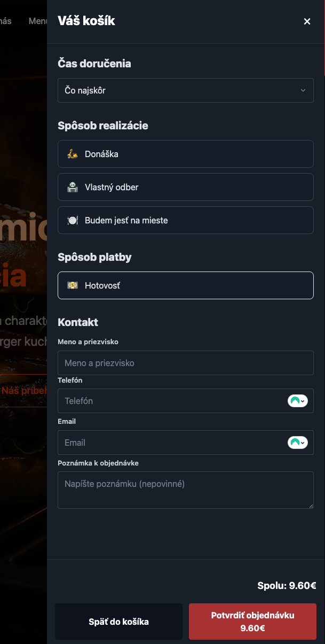Click the scooter delivery icon
Image resolution: width=325 pixels, height=644 pixels.
(73, 154)
